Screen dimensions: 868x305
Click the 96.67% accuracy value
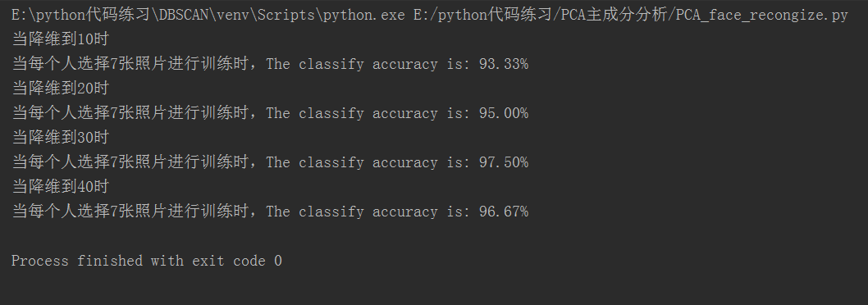coord(504,212)
